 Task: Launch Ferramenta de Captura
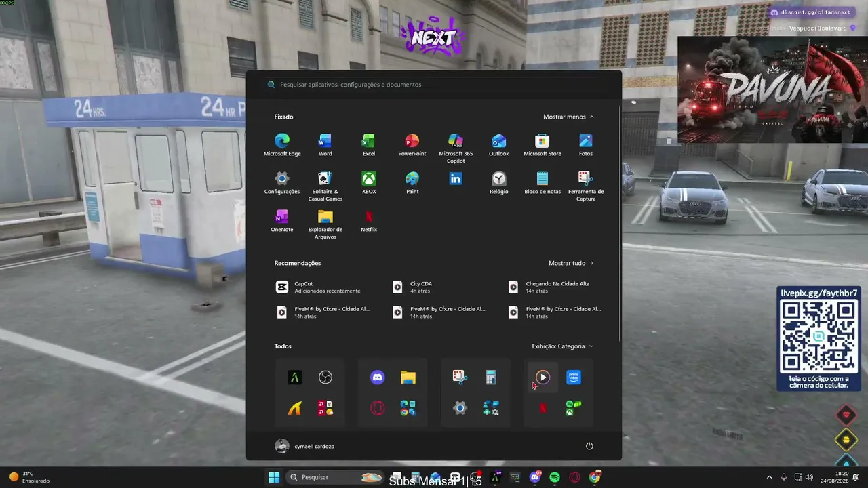click(586, 186)
